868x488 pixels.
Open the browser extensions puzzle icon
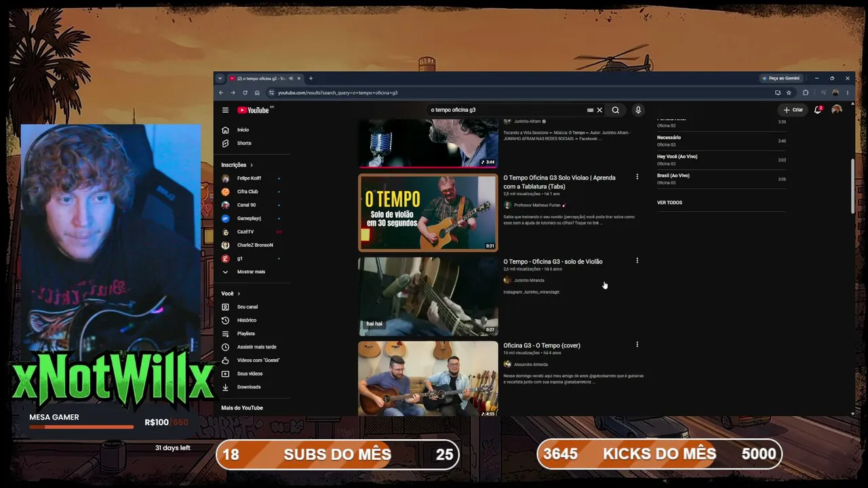click(x=806, y=92)
